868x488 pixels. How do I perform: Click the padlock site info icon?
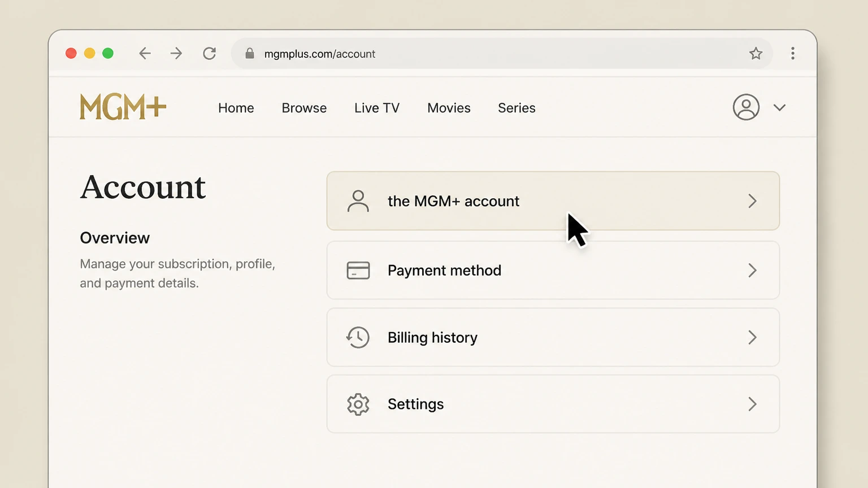click(x=249, y=54)
